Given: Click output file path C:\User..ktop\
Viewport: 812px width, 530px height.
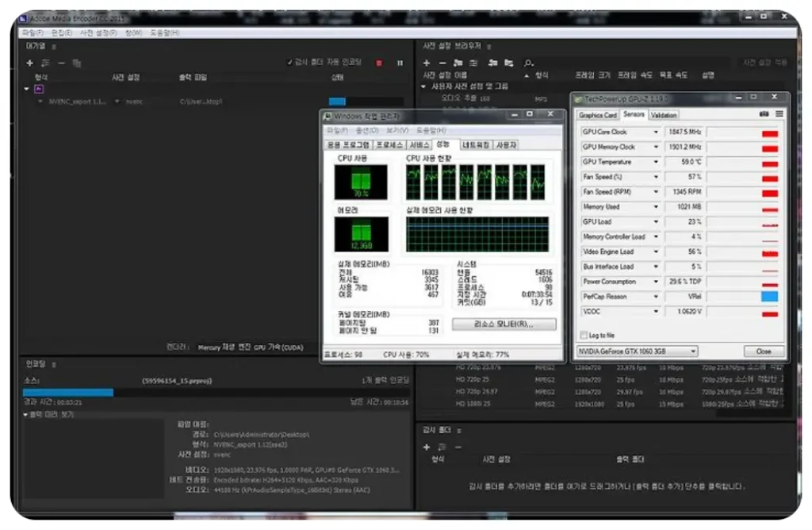Looking at the screenshot, I should pos(201,102).
